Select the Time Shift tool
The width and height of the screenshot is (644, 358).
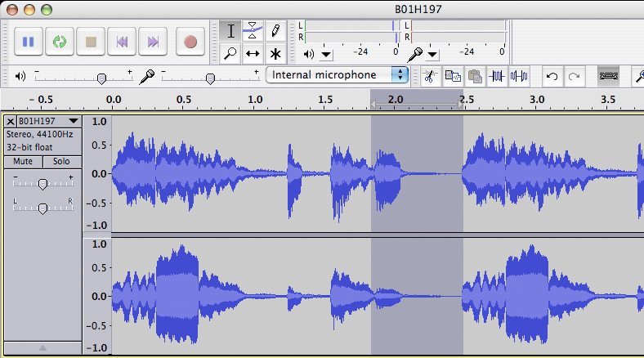point(253,54)
